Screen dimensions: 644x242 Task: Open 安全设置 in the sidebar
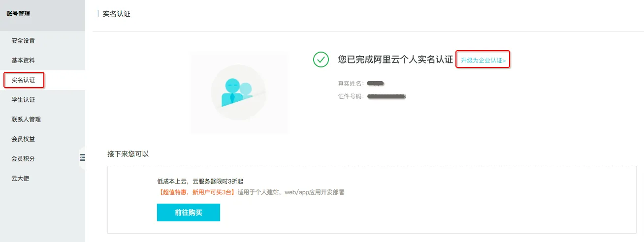pos(23,41)
